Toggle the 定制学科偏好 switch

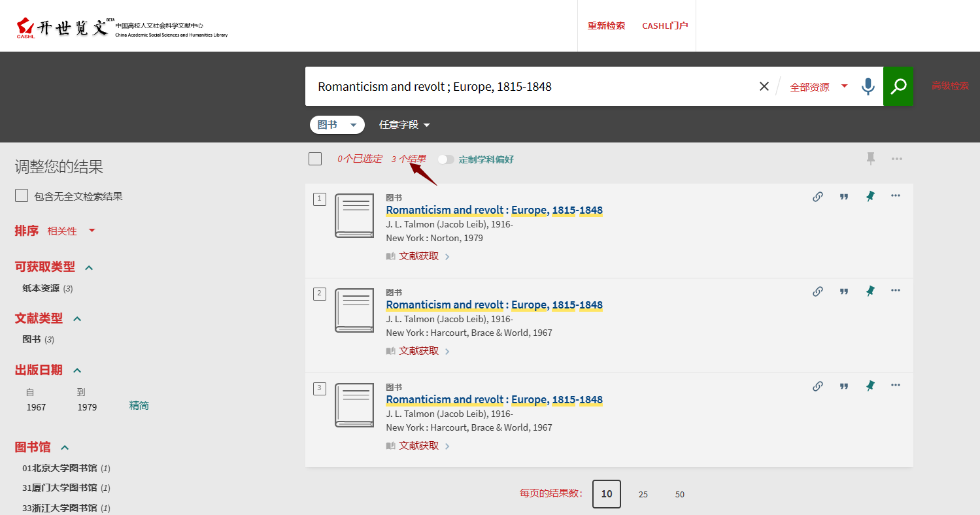tap(446, 159)
